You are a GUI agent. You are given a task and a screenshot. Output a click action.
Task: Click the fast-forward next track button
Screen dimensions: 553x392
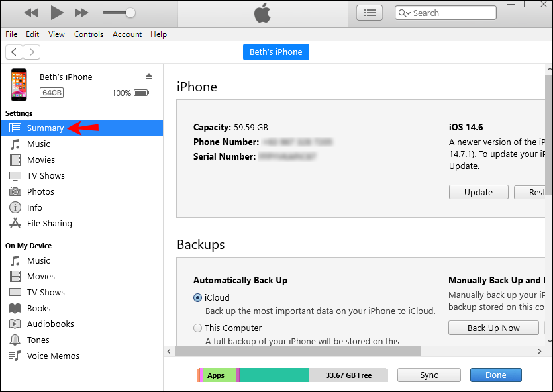coord(81,13)
